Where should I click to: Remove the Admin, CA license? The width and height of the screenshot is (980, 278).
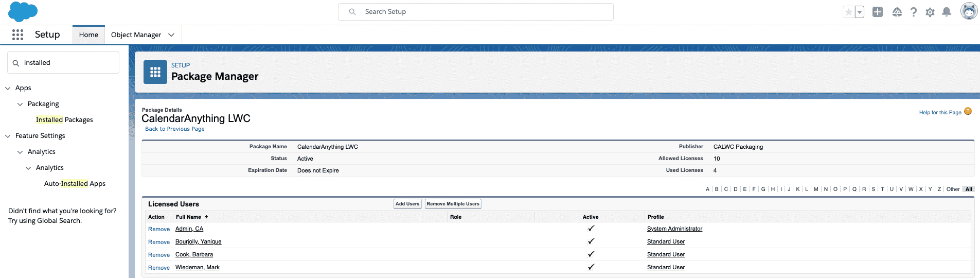tap(159, 229)
